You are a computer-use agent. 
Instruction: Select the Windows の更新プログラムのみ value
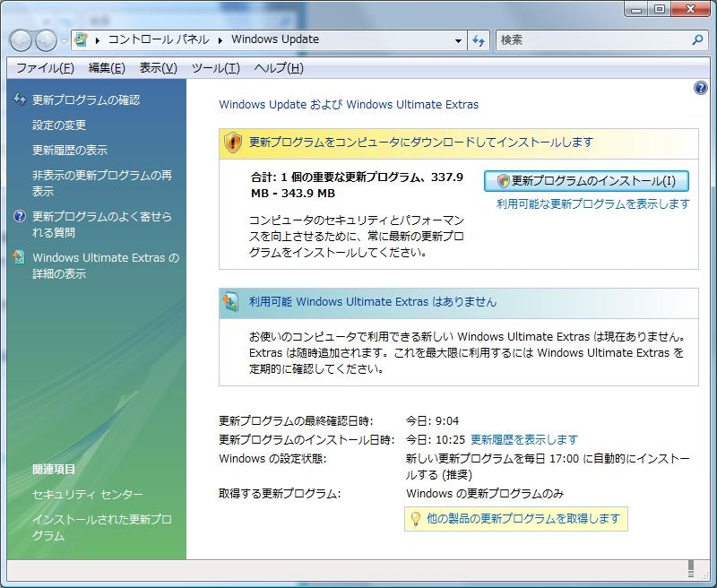[485, 494]
